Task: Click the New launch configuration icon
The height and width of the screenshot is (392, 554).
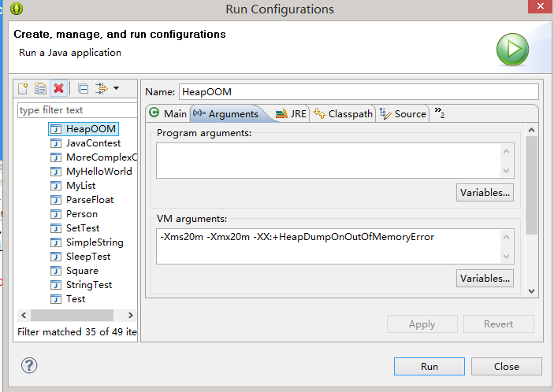Action: [24, 88]
